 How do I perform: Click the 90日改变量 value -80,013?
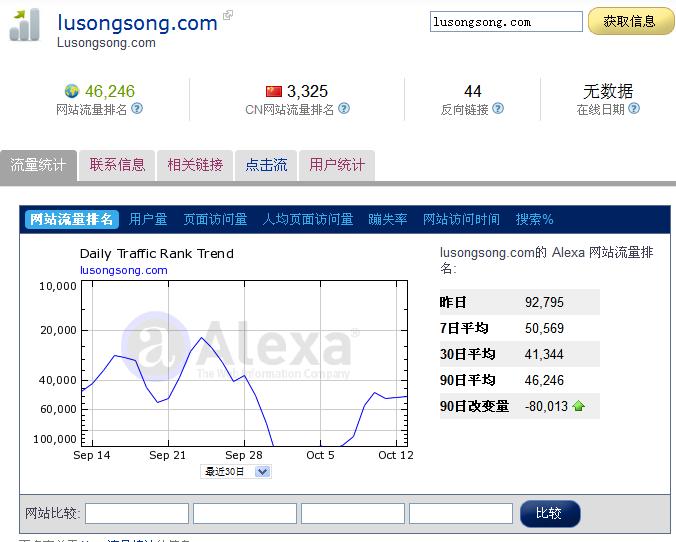point(546,406)
